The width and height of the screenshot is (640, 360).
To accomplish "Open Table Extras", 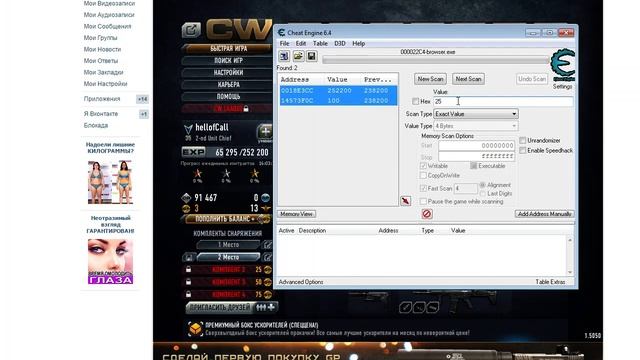I will pyautogui.click(x=550, y=282).
